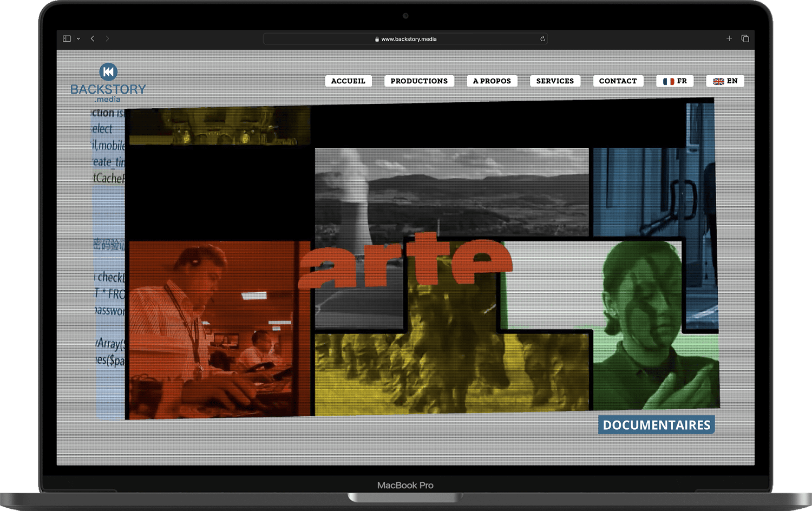812x511 pixels.
Task: Go back with the back arrow
Action: click(93, 38)
